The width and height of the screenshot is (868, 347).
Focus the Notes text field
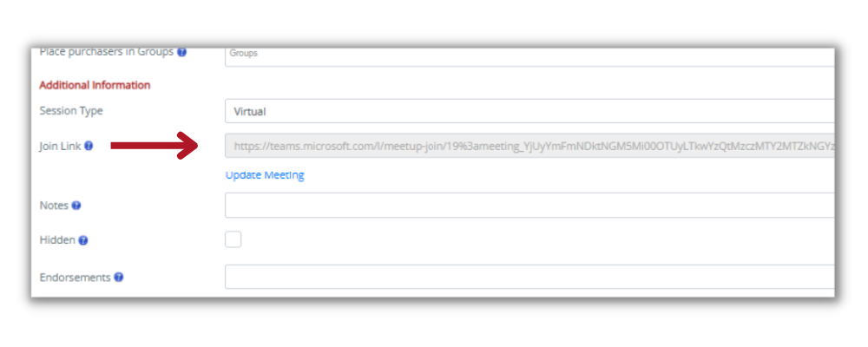[x=529, y=206]
